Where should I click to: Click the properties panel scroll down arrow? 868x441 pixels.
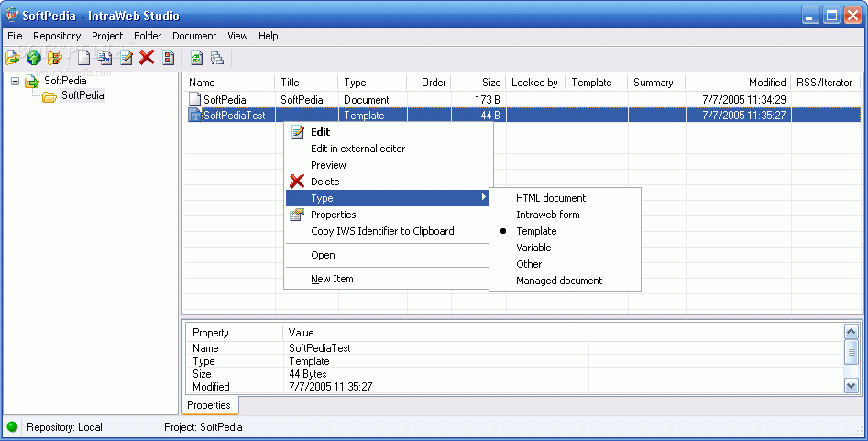pos(852,386)
